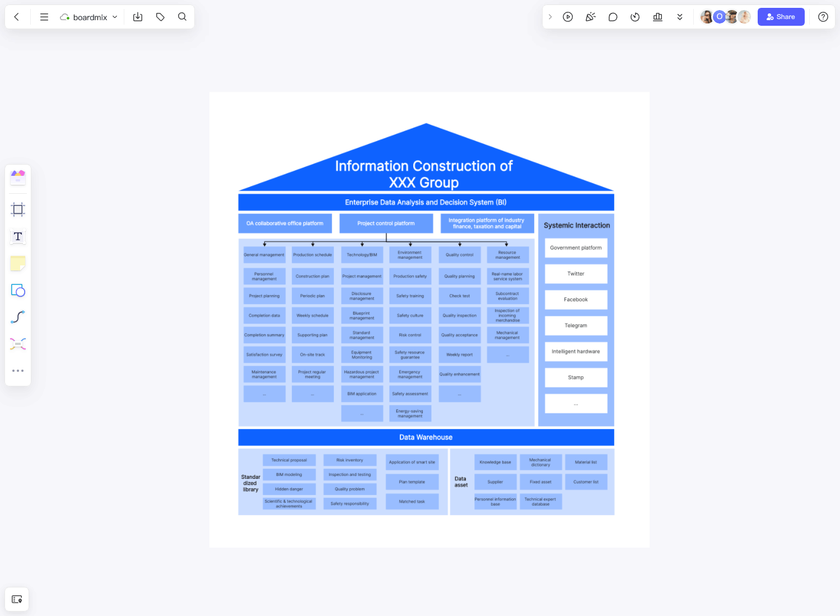This screenshot has width=840, height=616.
Task: Open the comments bubble icon
Action: point(613,17)
